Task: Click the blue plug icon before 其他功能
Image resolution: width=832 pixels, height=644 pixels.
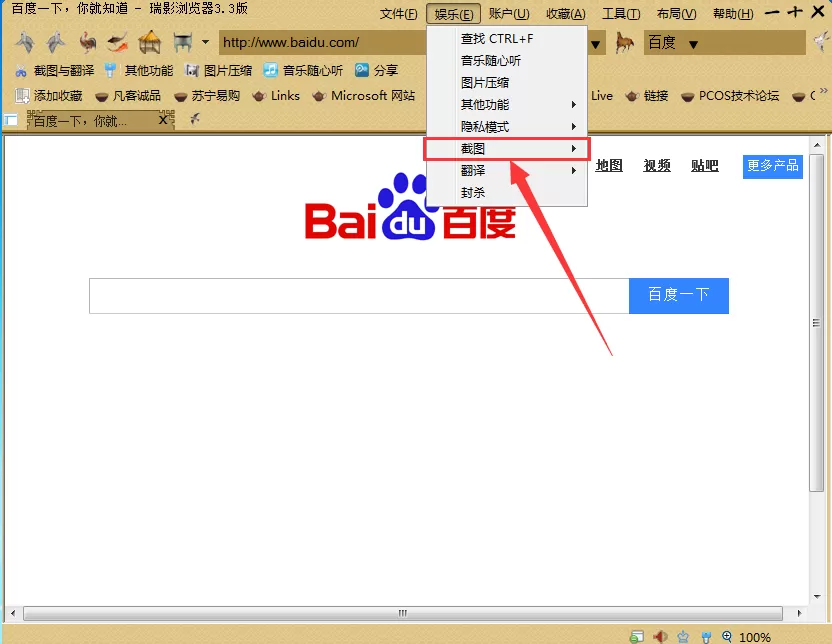Action: click(x=110, y=71)
